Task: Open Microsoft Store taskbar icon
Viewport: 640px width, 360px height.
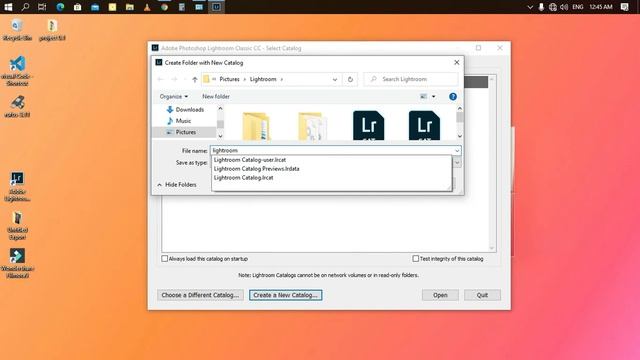Action: coord(78,7)
